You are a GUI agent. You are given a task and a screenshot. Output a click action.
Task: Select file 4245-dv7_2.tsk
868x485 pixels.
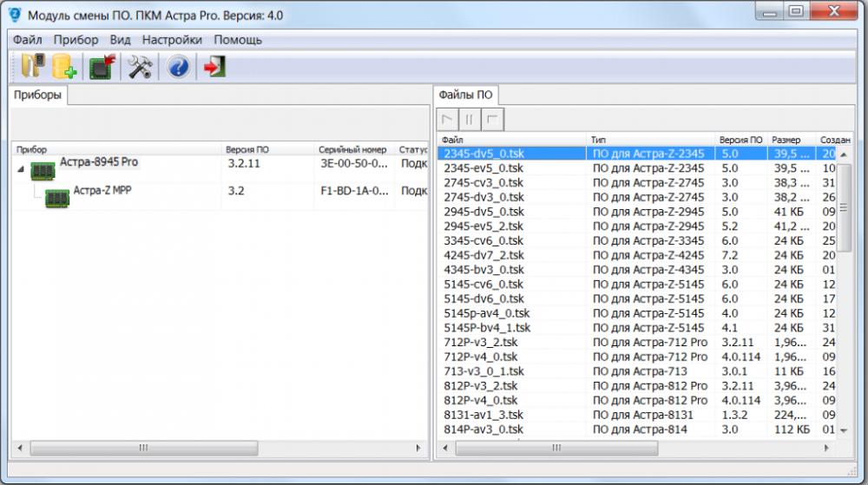[x=483, y=255]
